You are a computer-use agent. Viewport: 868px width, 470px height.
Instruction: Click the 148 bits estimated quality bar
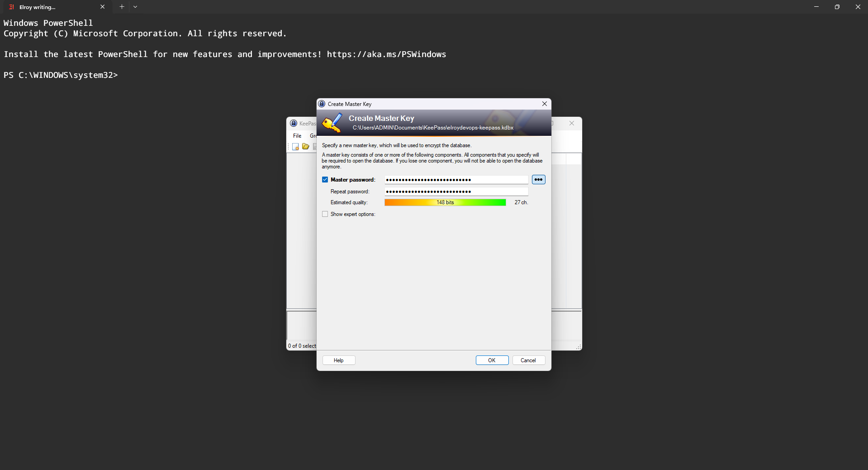445,202
